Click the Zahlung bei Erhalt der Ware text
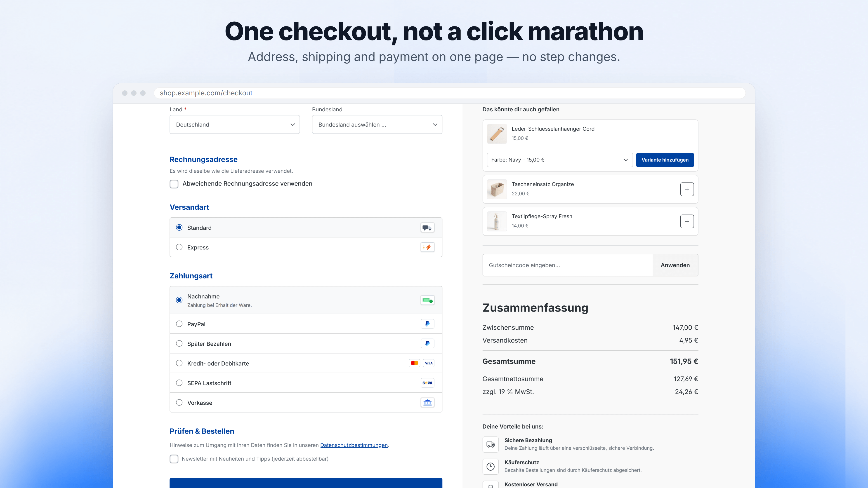868x488 pixels. 219,305
